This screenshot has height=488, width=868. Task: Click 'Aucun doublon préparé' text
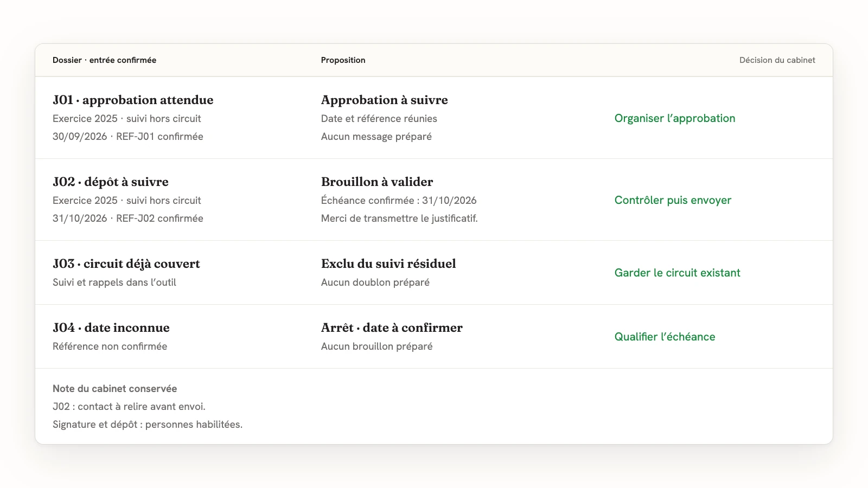click(375, 282)
